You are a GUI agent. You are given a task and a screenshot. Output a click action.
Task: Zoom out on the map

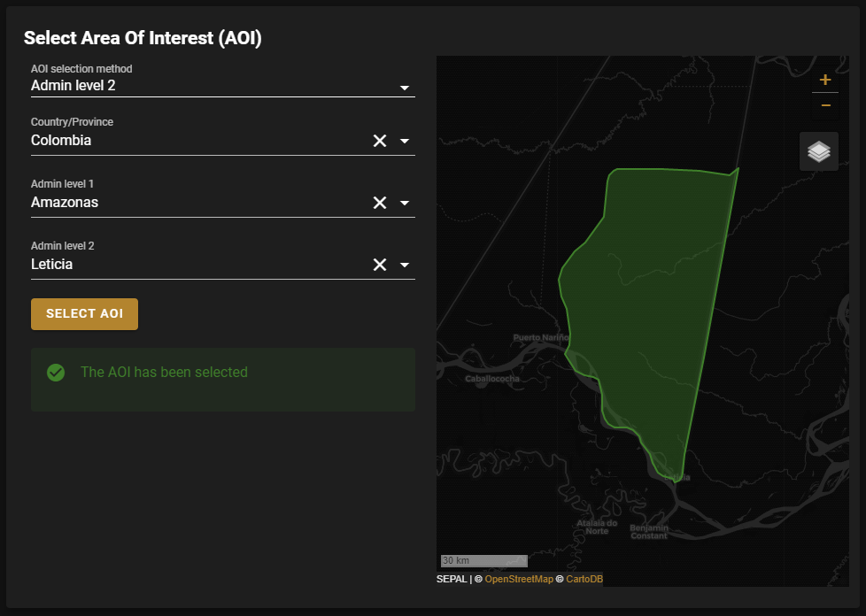825,105
